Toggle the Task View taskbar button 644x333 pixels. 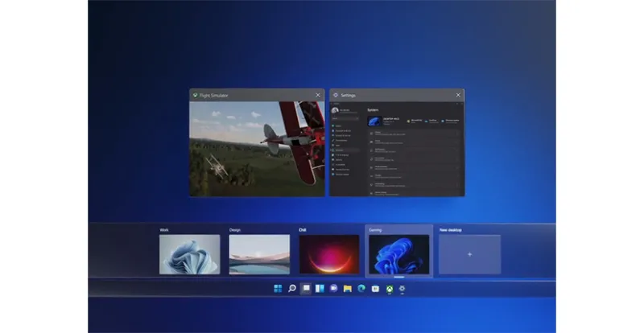(x=306, y=289)
